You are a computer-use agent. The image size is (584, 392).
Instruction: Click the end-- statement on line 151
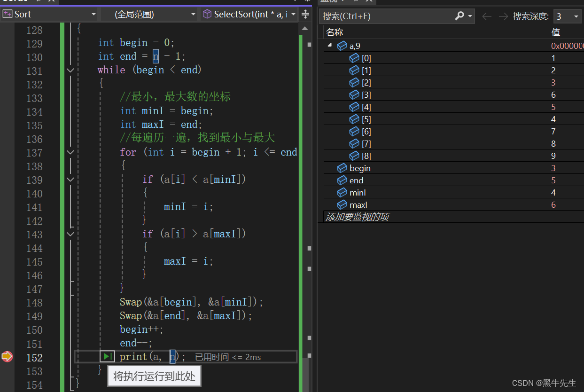(x=136, y=343)
